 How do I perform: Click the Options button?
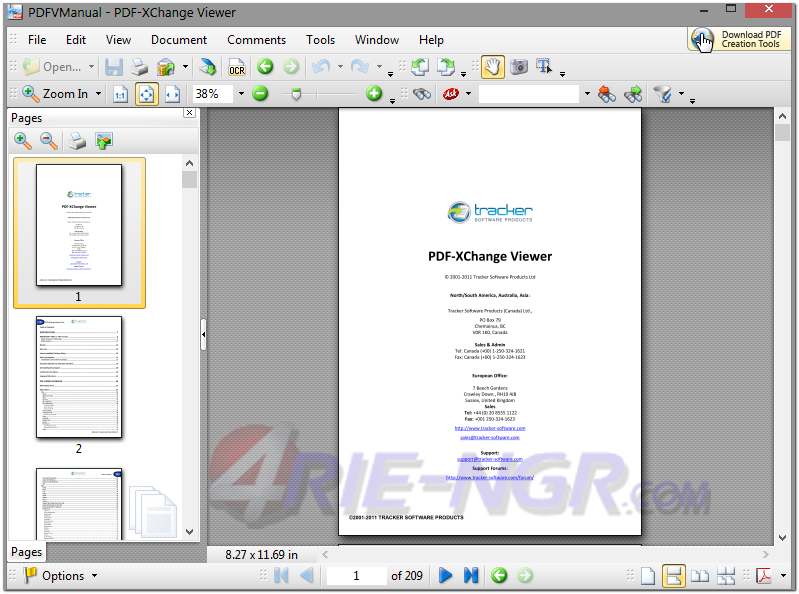tap(55, 576)
